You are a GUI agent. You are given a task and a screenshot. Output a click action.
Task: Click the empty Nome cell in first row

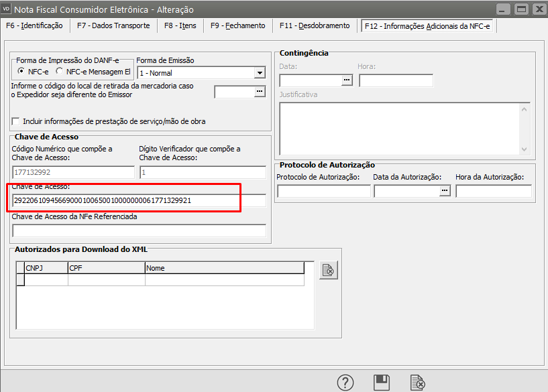pos(225,280)
